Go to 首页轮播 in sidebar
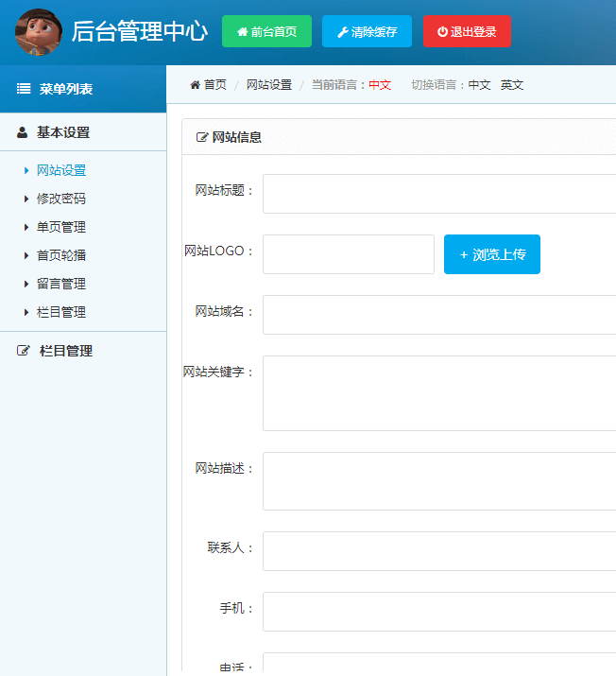 [60, 255]
